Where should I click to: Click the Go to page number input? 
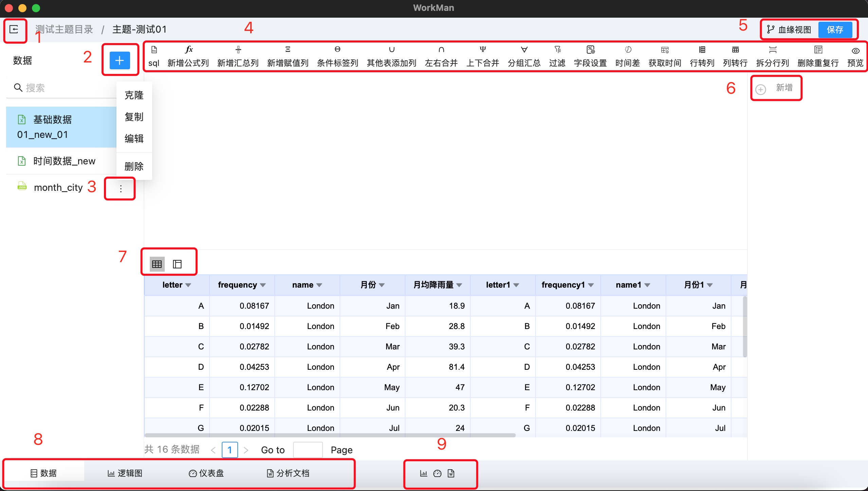[x=308, y=450]
